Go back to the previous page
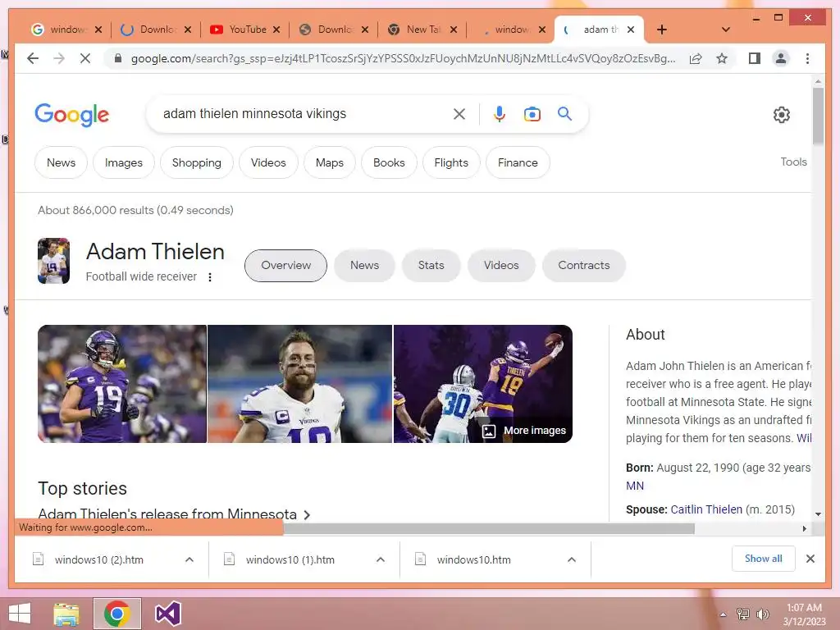The height and width of the screenshot is (630, 840). [33, 58]
